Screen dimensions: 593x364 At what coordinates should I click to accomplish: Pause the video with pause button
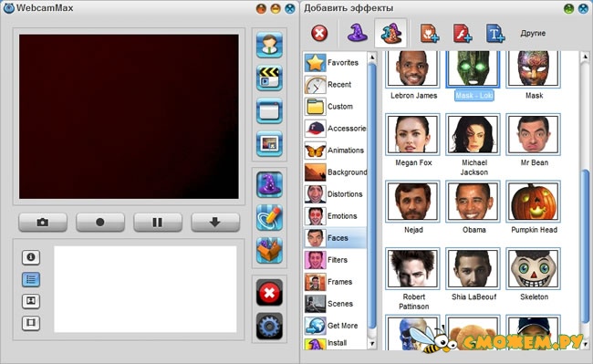pos(158,222)
